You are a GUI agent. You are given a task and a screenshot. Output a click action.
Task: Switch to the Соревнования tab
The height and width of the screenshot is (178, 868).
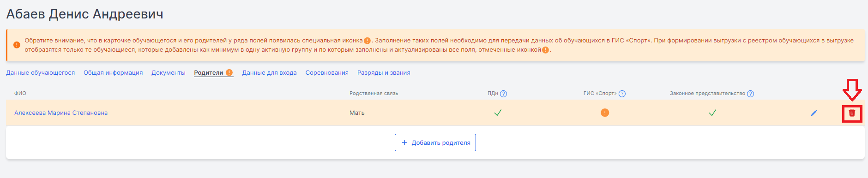(x=327, y=73)
